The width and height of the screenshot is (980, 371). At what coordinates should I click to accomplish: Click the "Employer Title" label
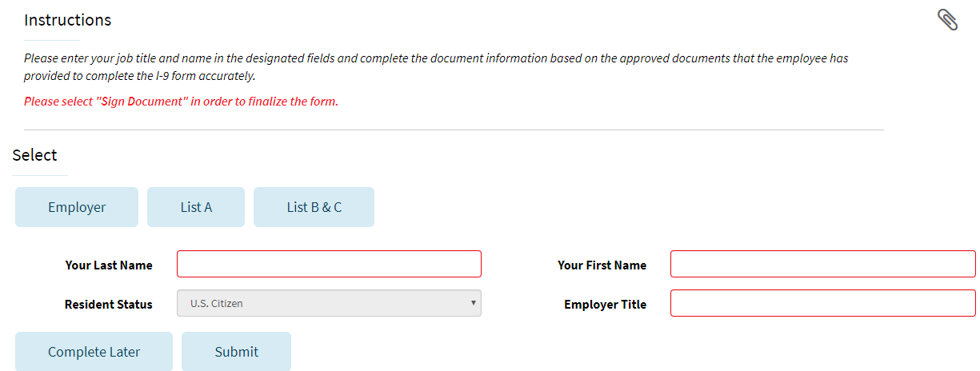tap(605, 304)
